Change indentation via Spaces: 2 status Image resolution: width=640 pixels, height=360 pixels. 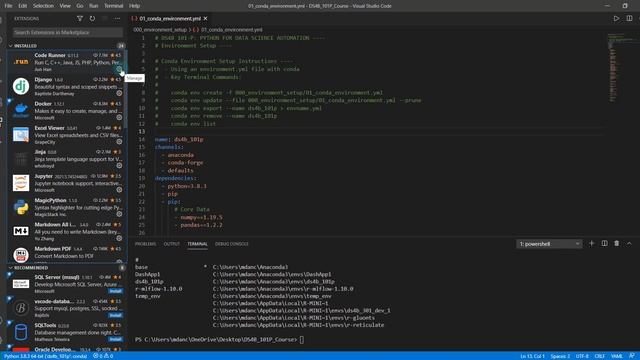[x=560, y=356]
